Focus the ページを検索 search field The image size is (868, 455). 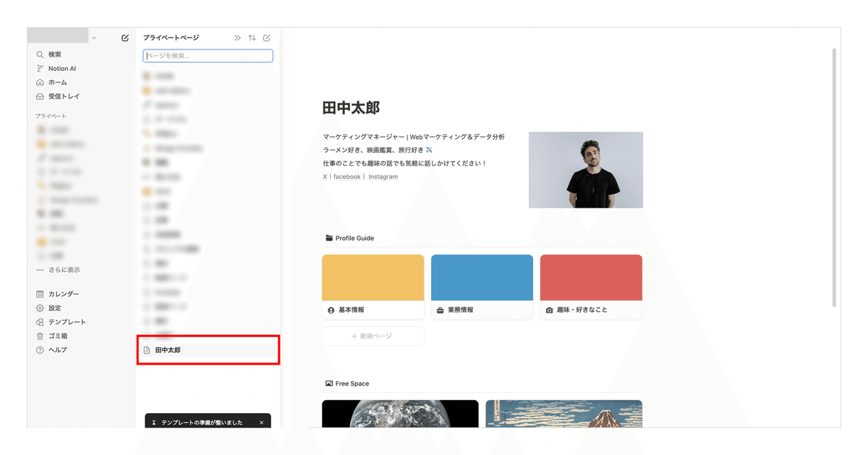coord(208,56)
